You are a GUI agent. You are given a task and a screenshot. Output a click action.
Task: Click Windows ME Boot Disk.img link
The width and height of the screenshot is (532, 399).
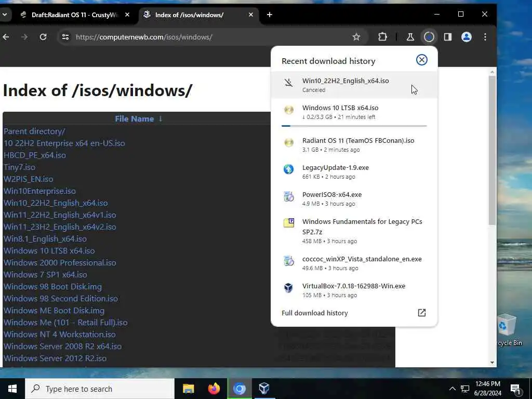tap(54, 311)
